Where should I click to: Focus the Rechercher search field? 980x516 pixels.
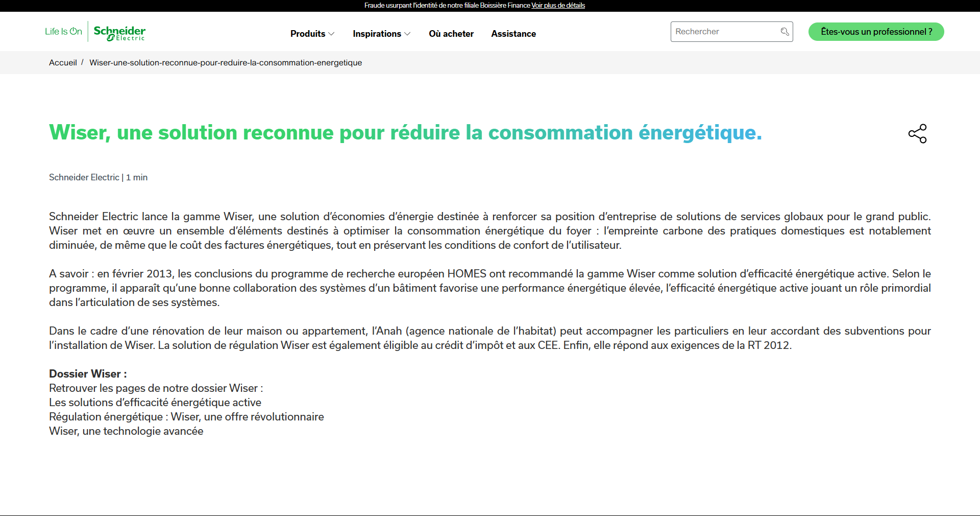tap(725, 32)
